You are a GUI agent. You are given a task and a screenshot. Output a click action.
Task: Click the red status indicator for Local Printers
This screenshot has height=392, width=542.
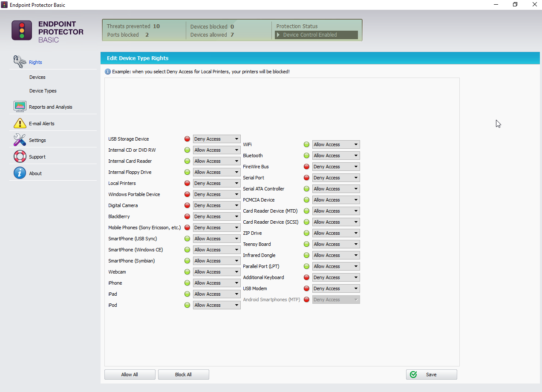[x=187, y=183]
